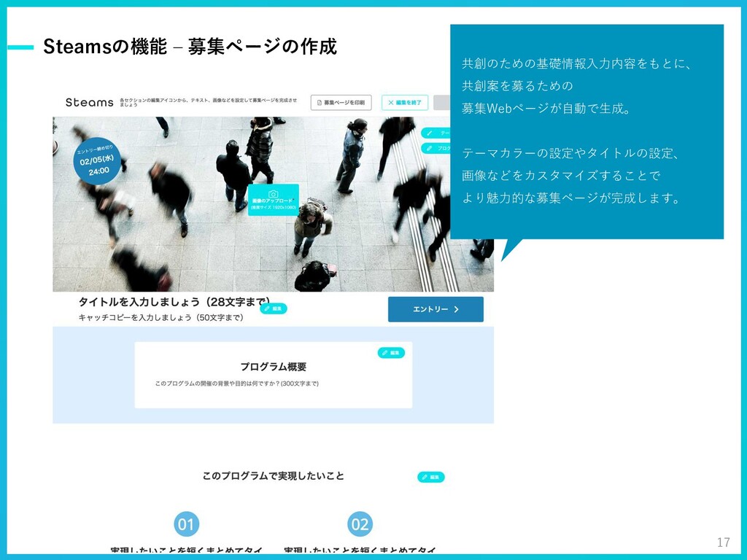
Task: Click the 編集を終了 button
Action: point(405,102)
